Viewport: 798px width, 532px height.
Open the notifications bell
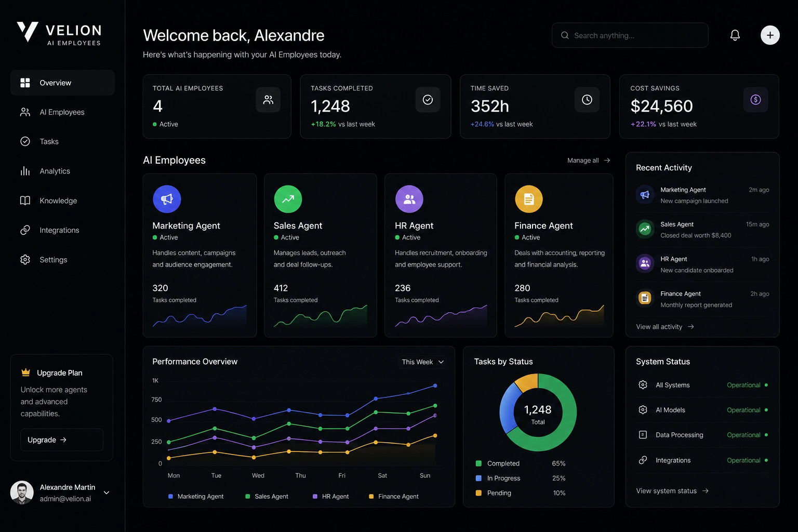(x=735, y=35)
